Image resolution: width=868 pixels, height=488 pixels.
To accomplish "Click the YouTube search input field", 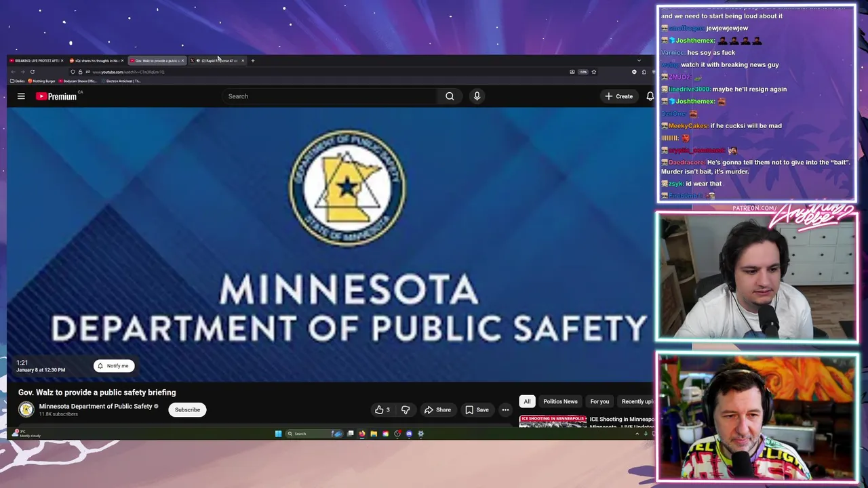I will point(330,96).
